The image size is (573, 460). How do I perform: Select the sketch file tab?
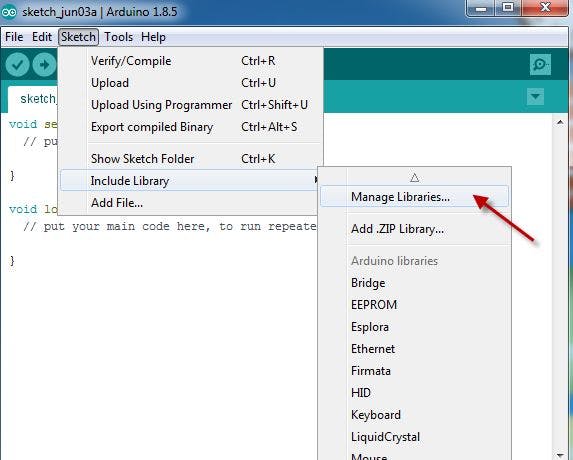[x=33, y=99]
